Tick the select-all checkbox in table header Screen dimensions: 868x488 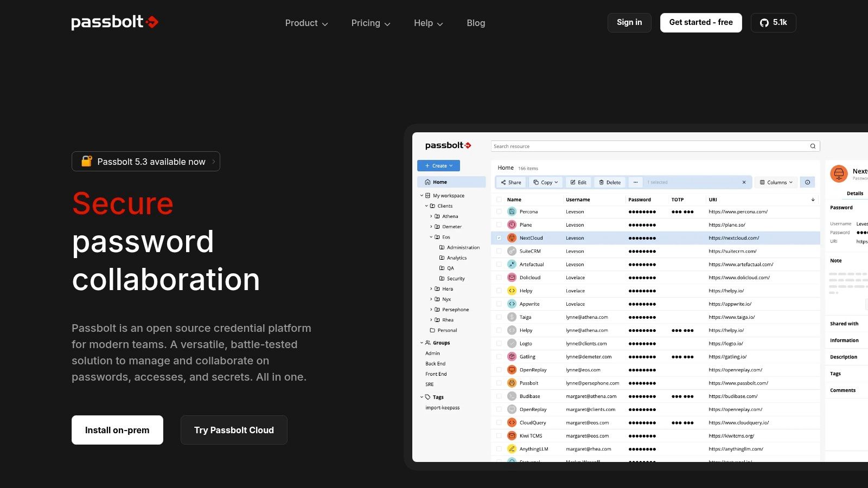click(x=499, y=200)
